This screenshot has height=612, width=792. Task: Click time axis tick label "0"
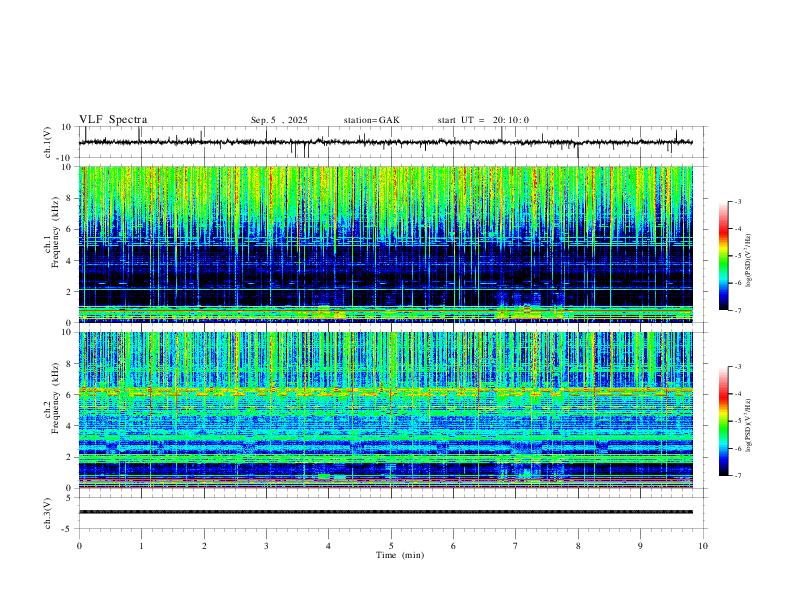(79, 546)
